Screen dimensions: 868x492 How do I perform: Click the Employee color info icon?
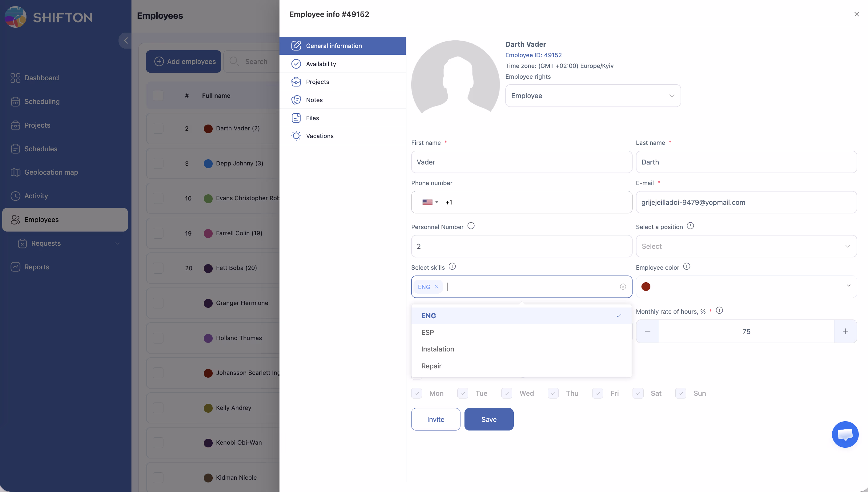[x=686, y=267]
